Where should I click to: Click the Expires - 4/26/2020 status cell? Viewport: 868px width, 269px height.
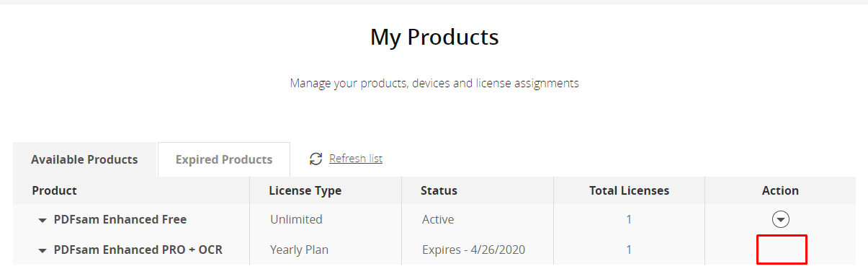(x=473, y=250)
